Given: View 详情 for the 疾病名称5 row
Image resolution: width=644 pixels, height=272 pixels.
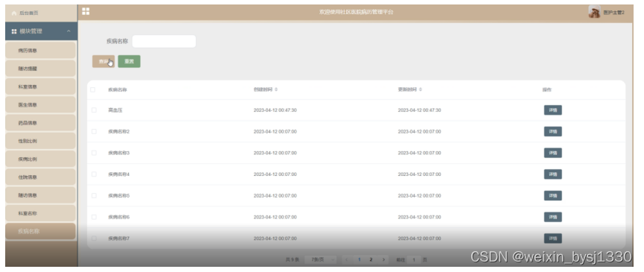Looking at the screenshot, I should (x=553, y=195).
